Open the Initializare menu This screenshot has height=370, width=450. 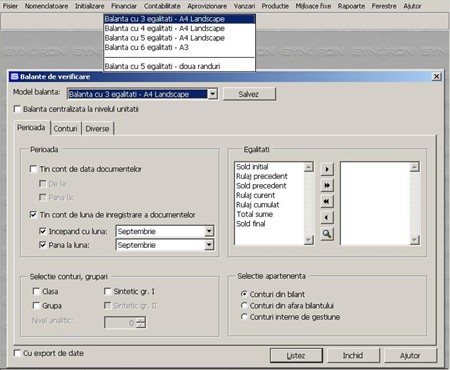coord(89,6)
